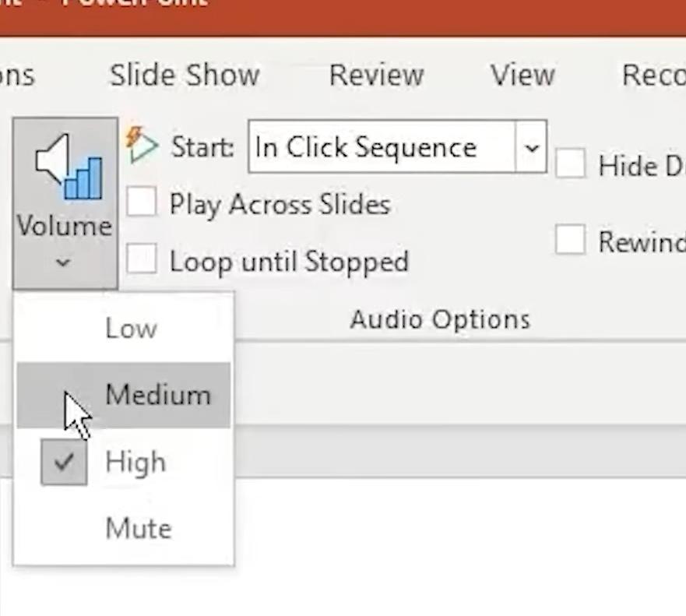Enable the Rewind checkbox
686x616 pixels.
(570, 241)
